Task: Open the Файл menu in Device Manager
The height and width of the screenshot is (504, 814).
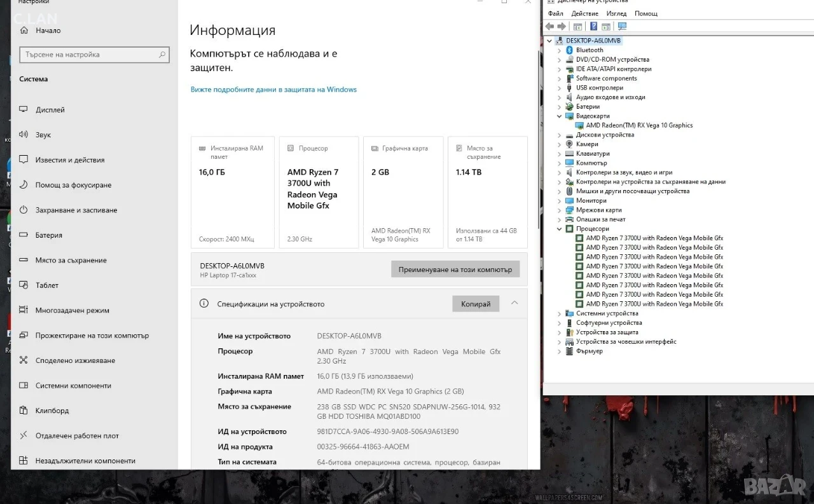Action: click(x=555, y=13)
